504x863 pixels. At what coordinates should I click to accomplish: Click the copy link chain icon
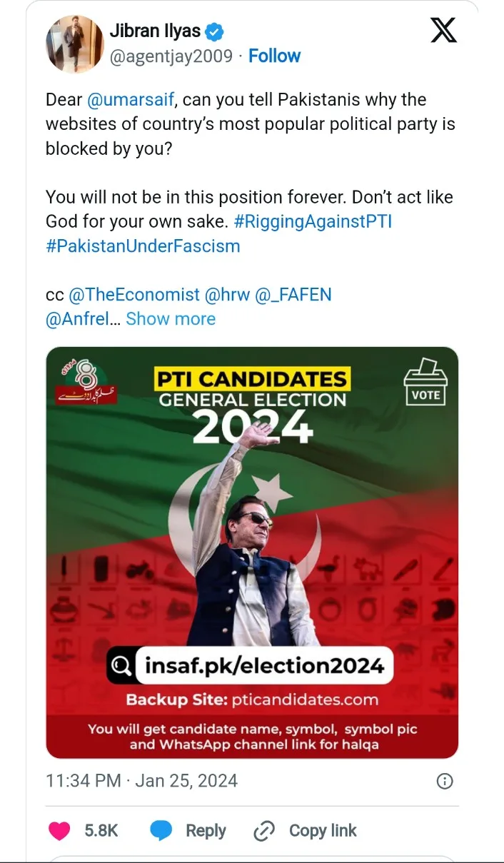pos(264,830)
